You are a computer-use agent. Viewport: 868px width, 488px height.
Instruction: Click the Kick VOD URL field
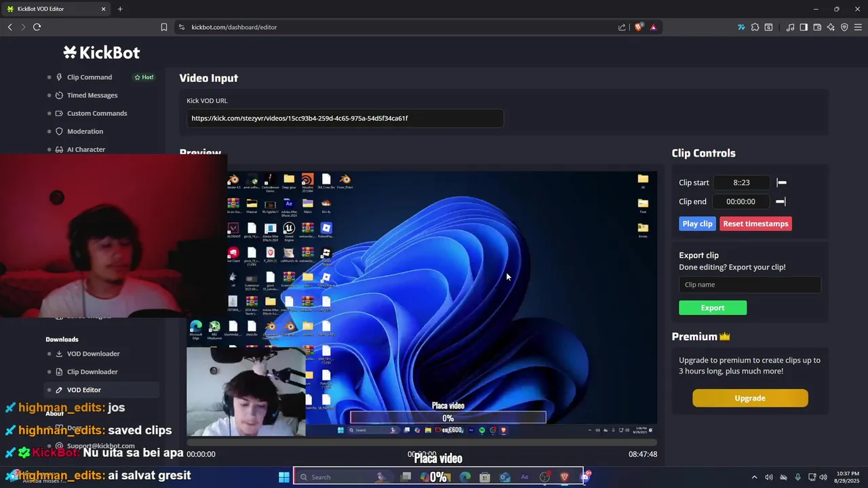coord(345,118)
